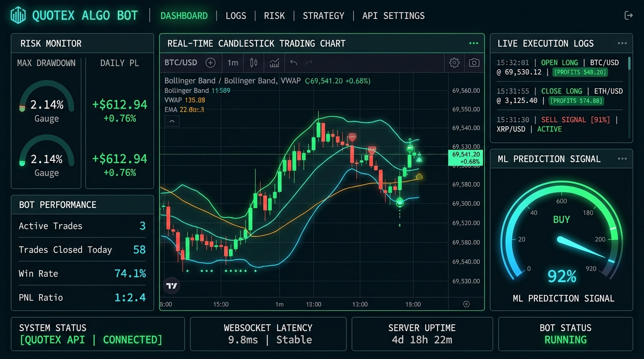Click the 69,560.00 price axis label

pyautogui.click(x=466, y=91)
